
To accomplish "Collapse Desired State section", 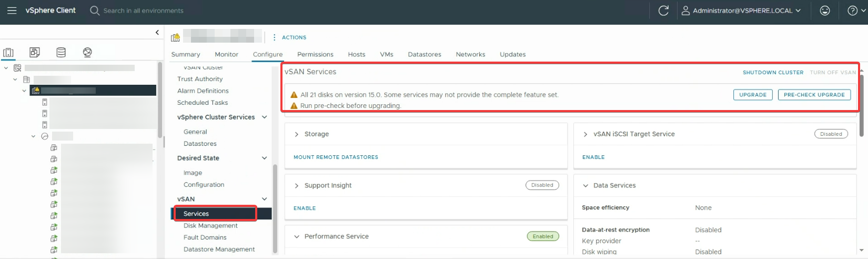I will [264, 158].
